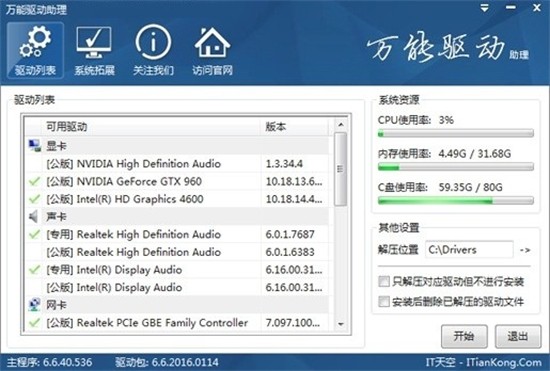The width and height of the screenshot is (550, 371).
Task: Click the 版本 column header
Action: (295, 127)
